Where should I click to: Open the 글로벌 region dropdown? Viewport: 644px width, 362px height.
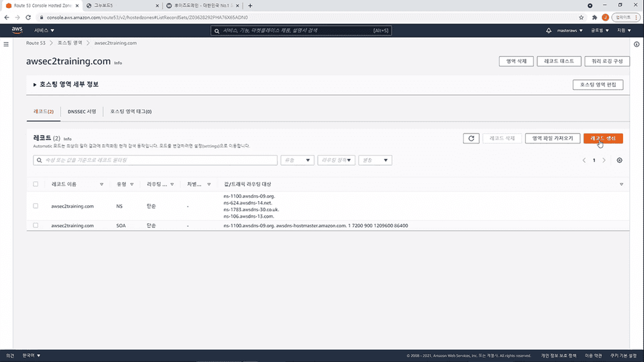click(600, 30)
